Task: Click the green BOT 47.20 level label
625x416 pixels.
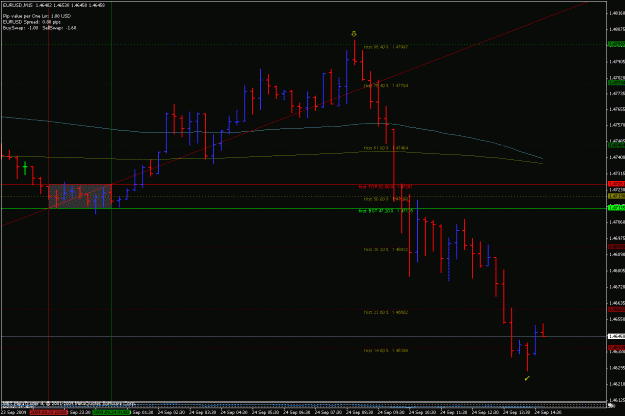Action: pos(385,211)
